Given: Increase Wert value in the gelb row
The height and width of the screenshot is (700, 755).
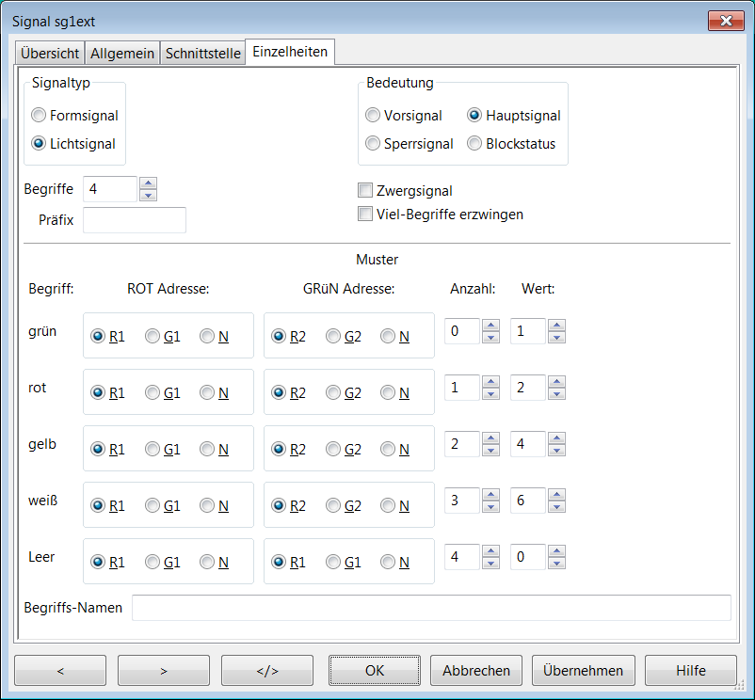Looking at the screenshot, I should (x=556, y=438).
